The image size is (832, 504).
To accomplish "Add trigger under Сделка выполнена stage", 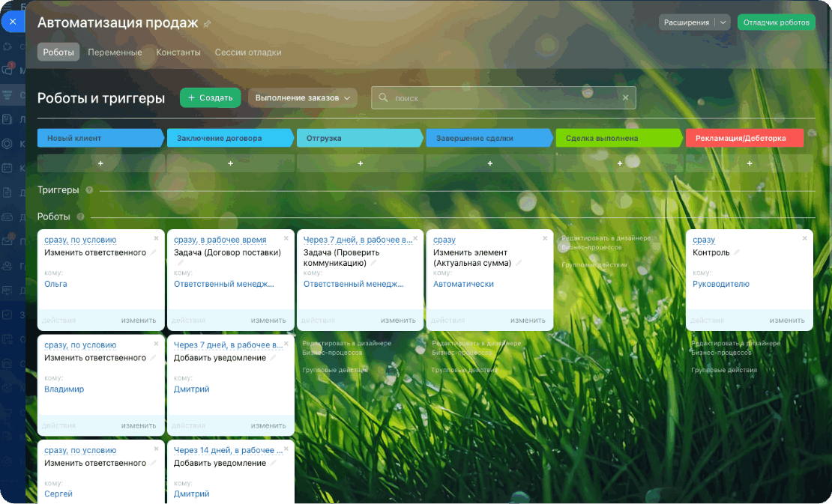I will coord(619,164).
